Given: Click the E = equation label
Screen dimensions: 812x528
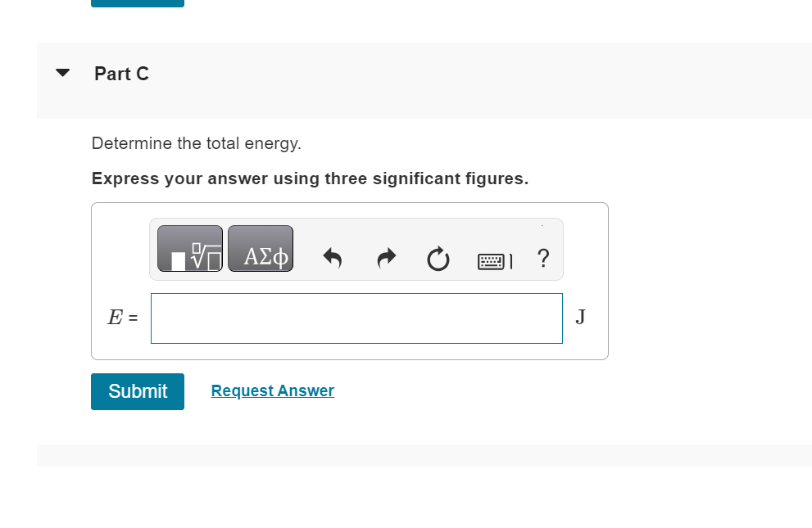Looking at the screenshot, I should point(123,318).
